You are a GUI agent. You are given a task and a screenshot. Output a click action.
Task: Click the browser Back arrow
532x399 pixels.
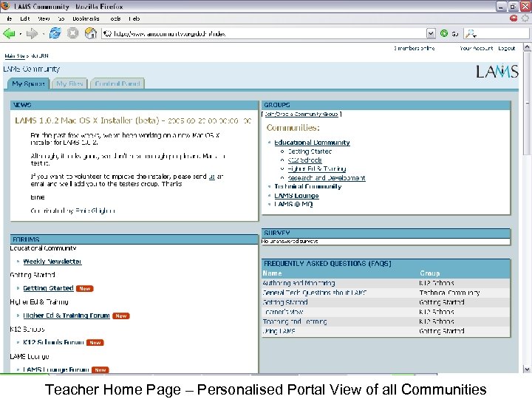click(9, 33)
